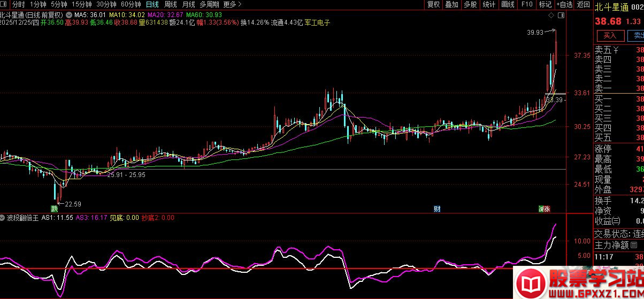The width and height of the screenshot is (644, 299).
Task: Click the ¥ icon beside 卖五
Action: click(616, 50)
